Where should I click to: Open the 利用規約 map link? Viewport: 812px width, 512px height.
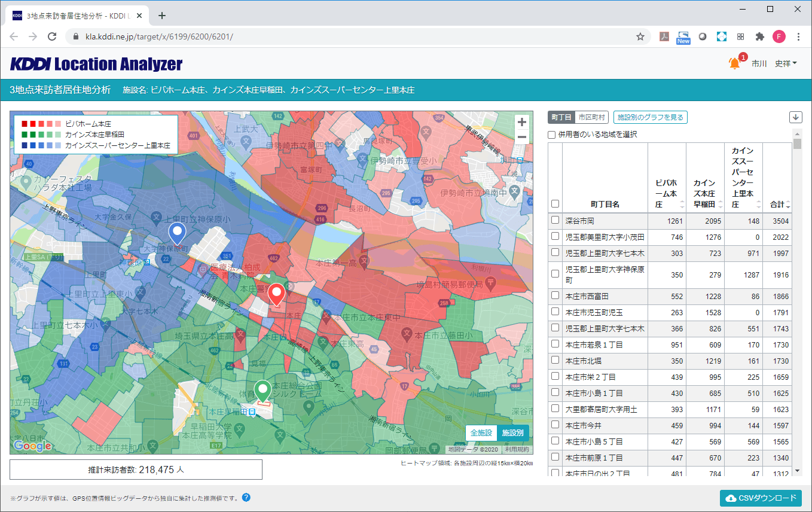517,449
